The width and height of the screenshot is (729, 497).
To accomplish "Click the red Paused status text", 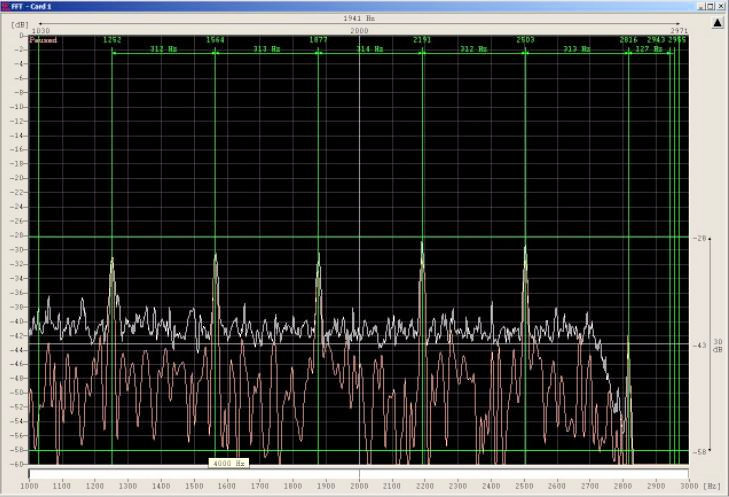I will click(43, 41).
